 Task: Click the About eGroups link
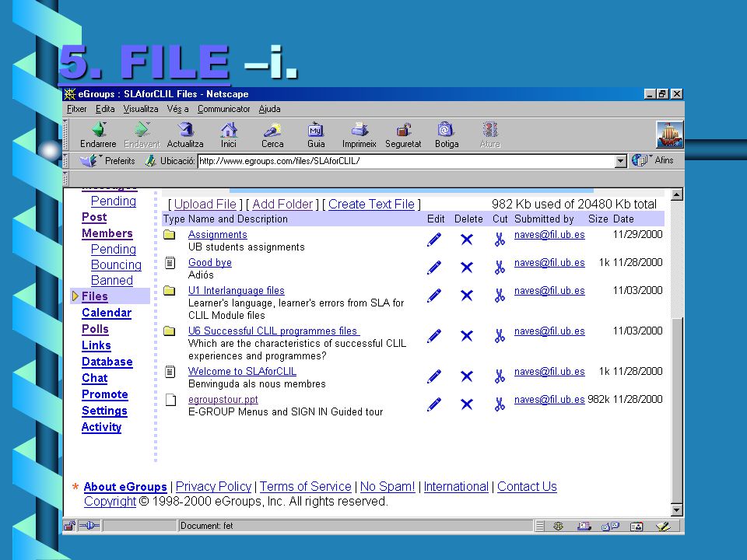point(125,487)
